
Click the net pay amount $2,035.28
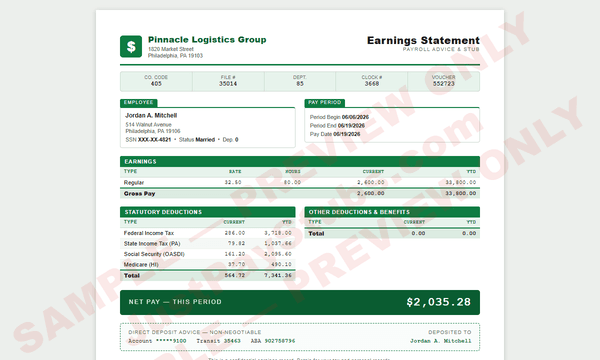(x=439, y=302)
